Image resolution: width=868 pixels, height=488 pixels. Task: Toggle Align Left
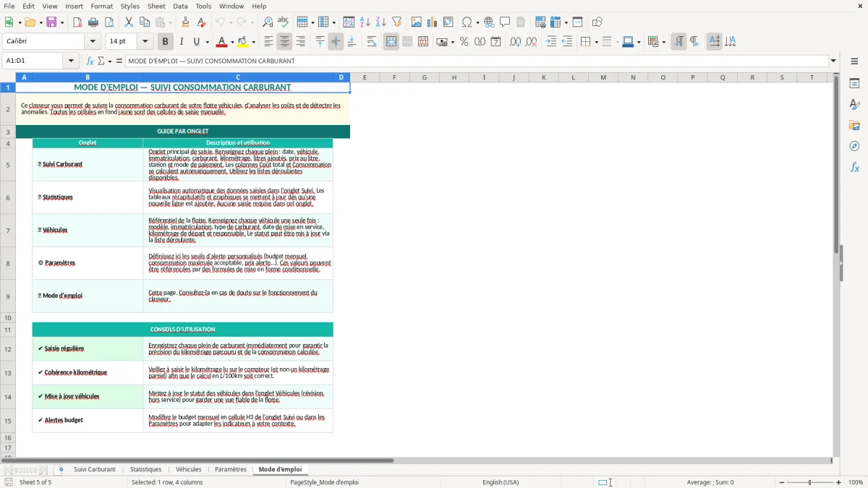pyautogui.click(x=268, y=42)
